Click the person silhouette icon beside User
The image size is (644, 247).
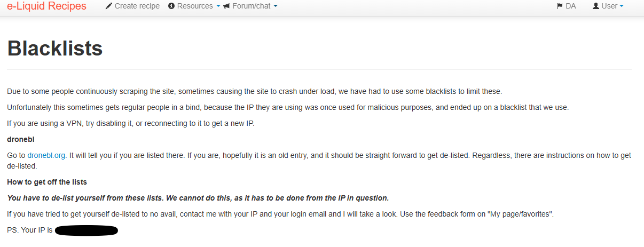[x=596, y=6]
